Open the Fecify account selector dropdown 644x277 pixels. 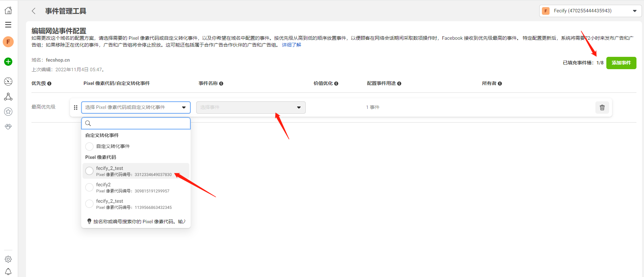(x=590, y=11)
